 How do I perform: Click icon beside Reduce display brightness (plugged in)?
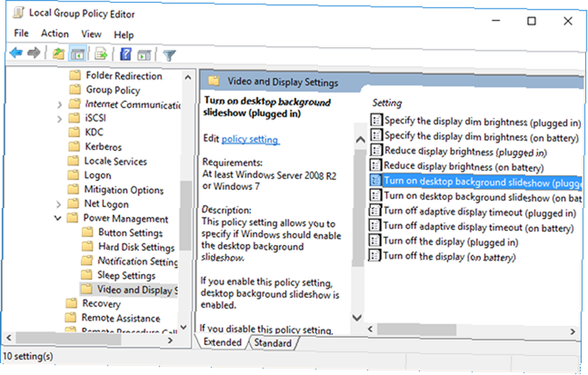click(x=376, y=150)
